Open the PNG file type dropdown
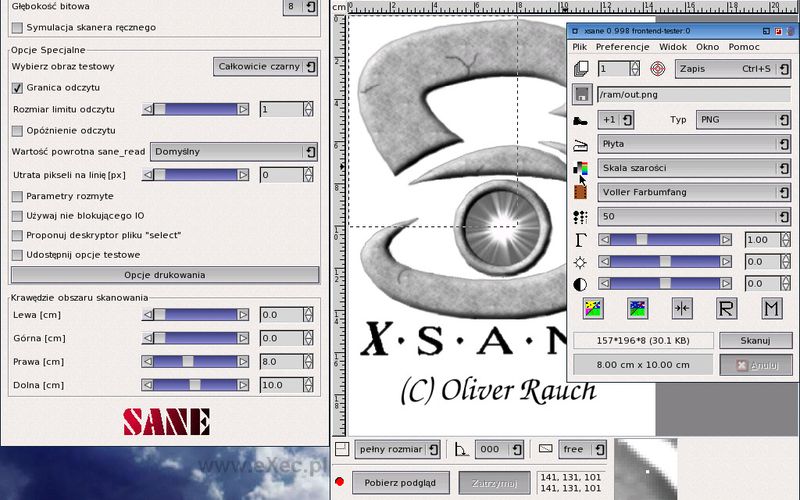Viewport: 800px width, 500px height. (743, 120)
